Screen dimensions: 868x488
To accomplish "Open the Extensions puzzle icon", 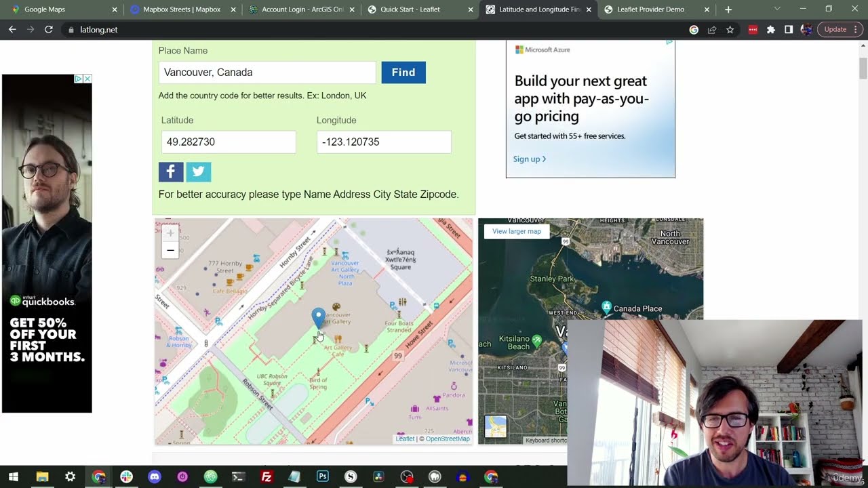I will [770, 30].
